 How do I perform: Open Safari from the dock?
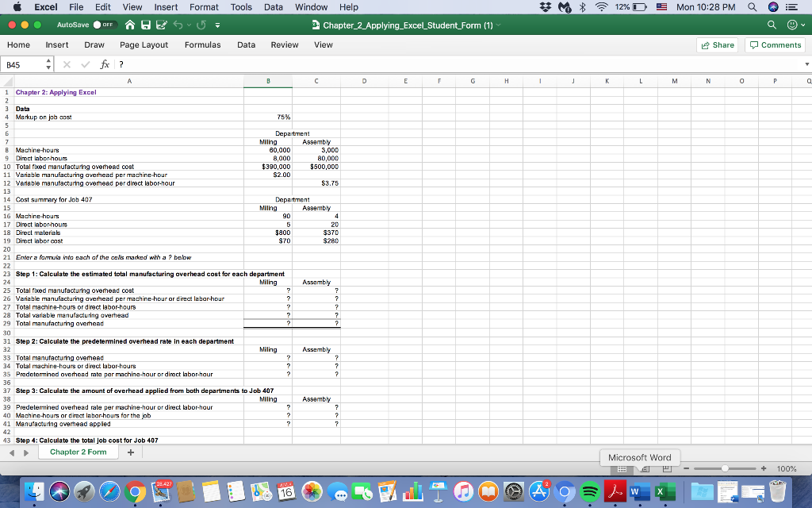[x=109, y=491]
